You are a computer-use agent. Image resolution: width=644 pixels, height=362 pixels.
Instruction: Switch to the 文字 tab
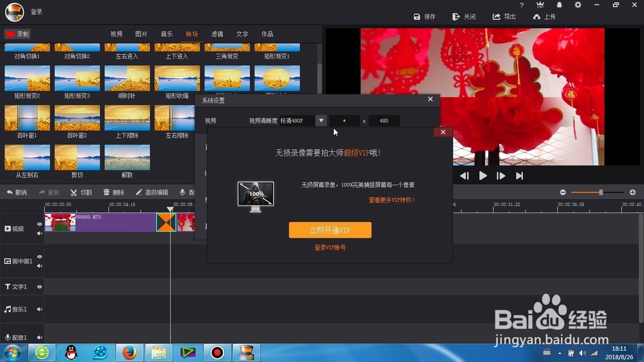tap(242, 34)
